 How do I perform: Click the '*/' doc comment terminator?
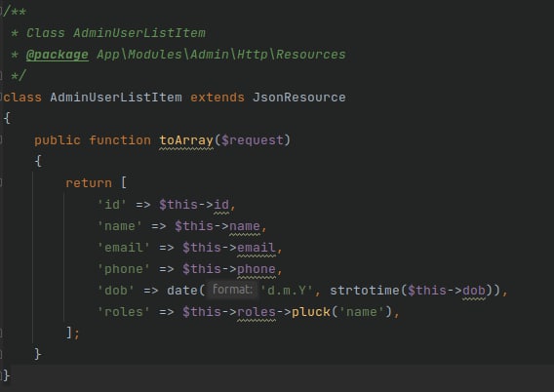pyautogui.click(x=19, y=76)
